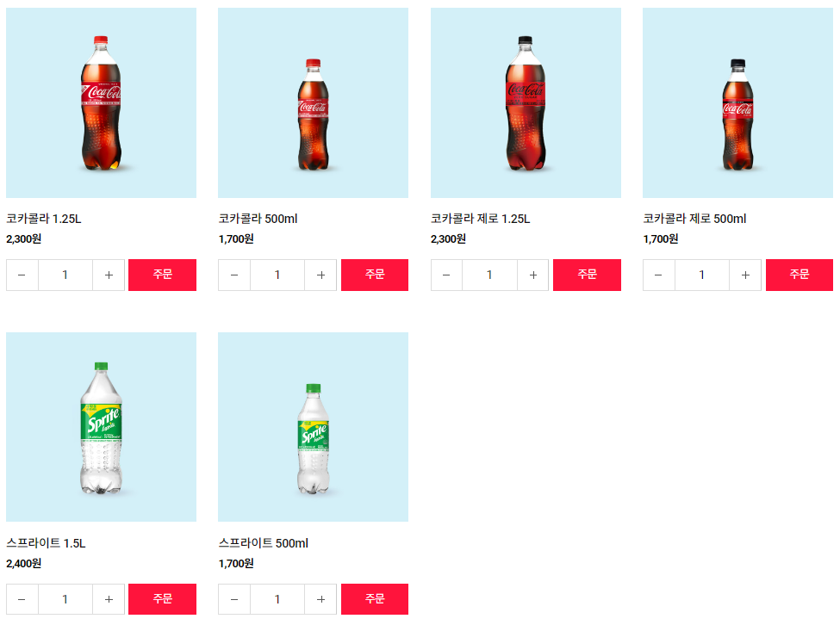The height and width of the screenshot is (625, 840).
Task: Decrease quantity for 코카콜라 1.25L
Action: pos(22,275)
